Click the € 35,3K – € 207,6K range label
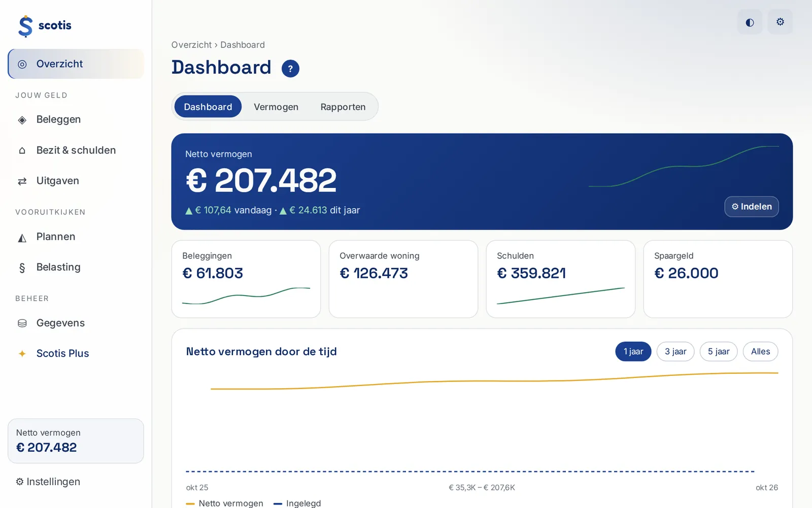The height and width of the screenshot is (508, 812). point(482,488)
